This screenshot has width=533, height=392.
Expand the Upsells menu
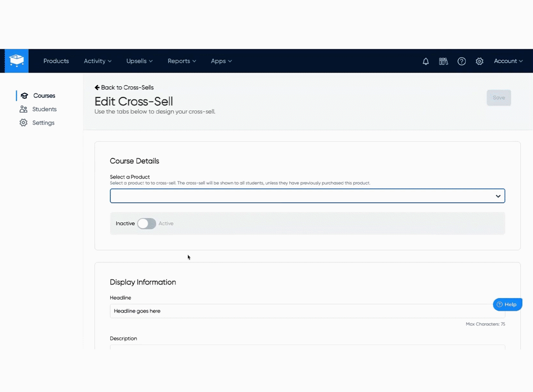[x=140, y=61]
